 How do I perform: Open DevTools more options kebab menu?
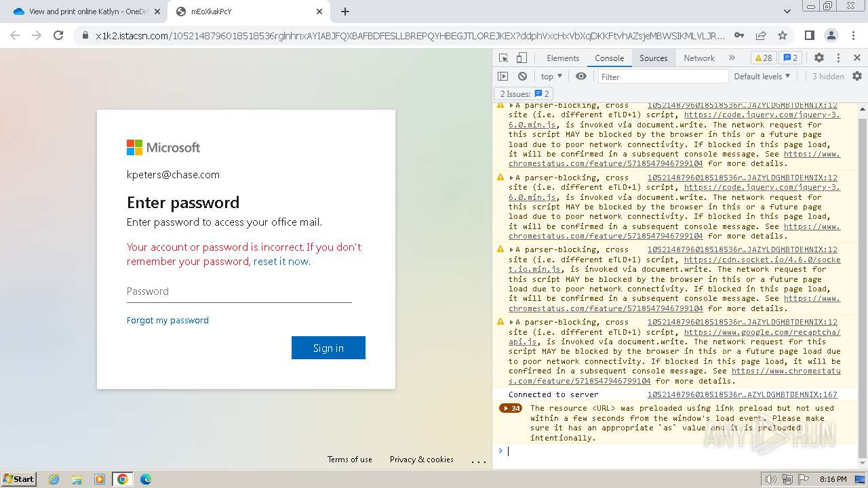838,58
